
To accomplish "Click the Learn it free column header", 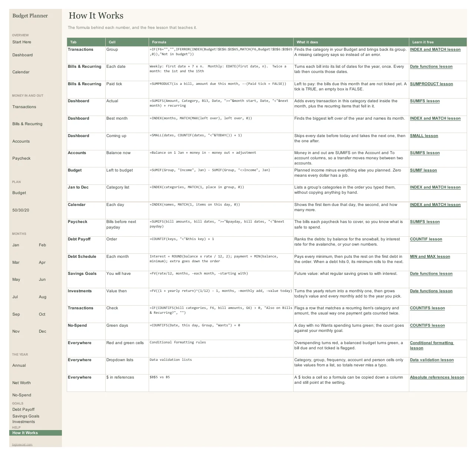I will 438,42.
